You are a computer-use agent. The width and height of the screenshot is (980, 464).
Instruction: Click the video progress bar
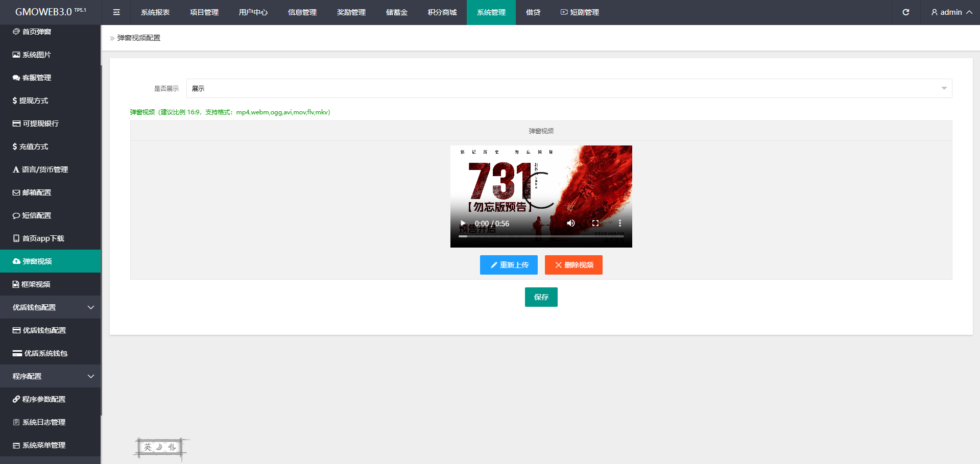pos(541,236)
